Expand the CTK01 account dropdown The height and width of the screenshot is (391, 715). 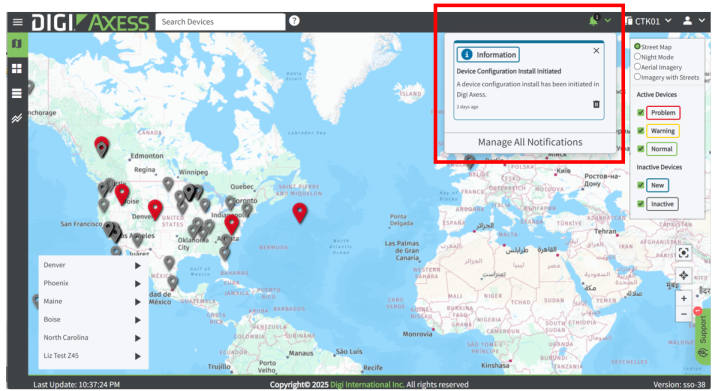[x=648, y=21]
